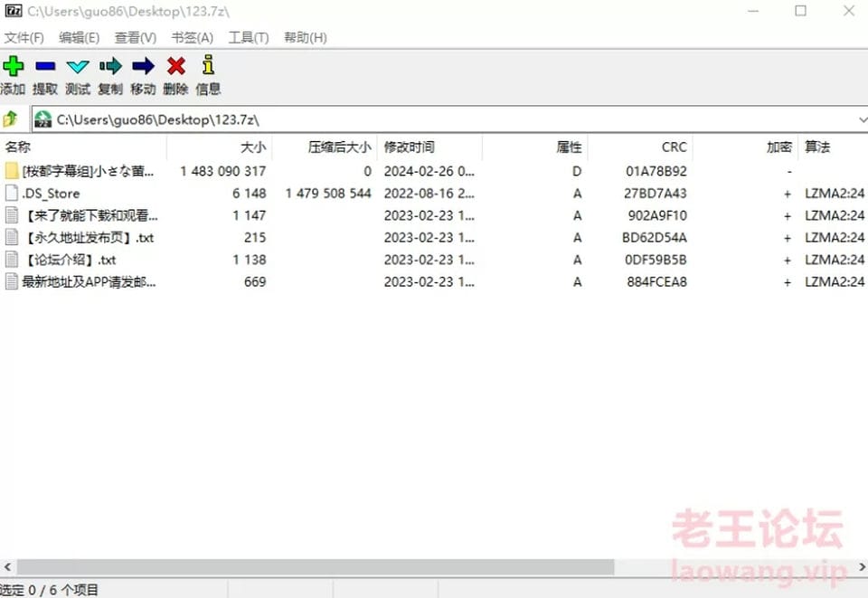Open the 文件(F) menu
This screenshot has width=868, height=598.
click(x=24, y=38)
